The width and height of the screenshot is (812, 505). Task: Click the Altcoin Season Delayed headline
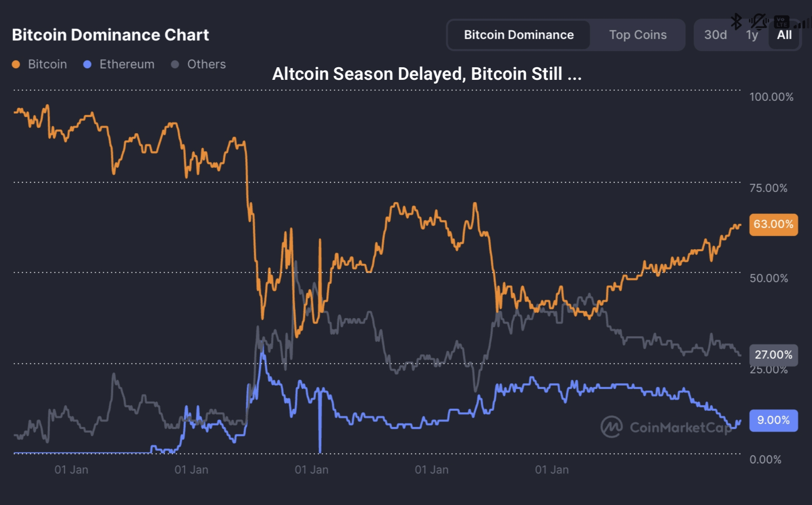point(427,74)
